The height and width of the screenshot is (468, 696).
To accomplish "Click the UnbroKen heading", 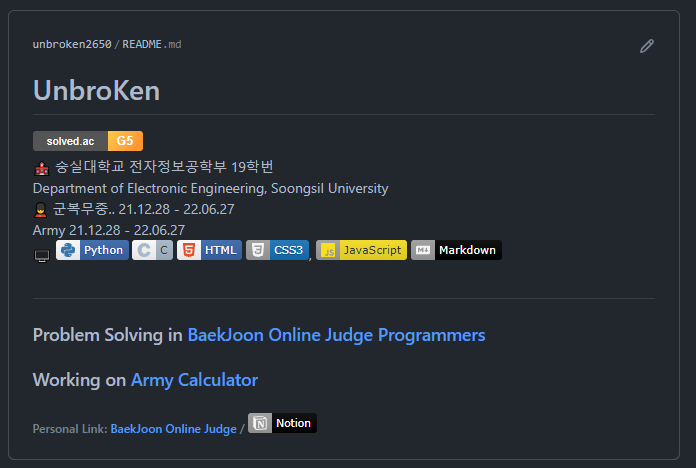I will (96, 91).
